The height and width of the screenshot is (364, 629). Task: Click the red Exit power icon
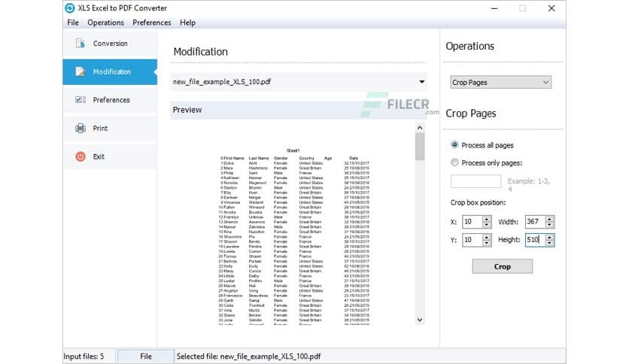point(81,156)
